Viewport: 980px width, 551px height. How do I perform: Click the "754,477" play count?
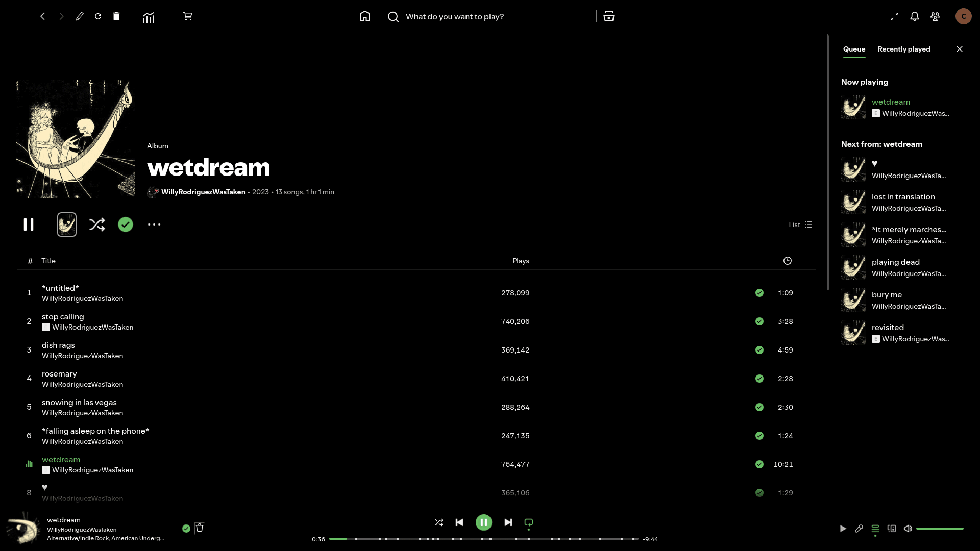(x=516, y=464)
